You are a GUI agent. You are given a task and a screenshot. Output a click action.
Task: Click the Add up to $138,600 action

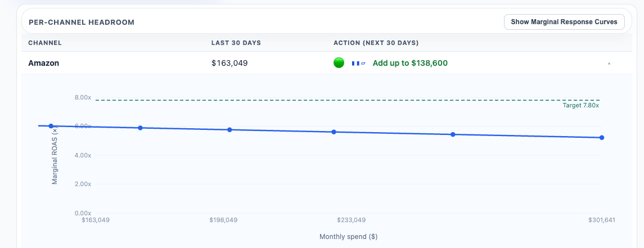[410, 63]
